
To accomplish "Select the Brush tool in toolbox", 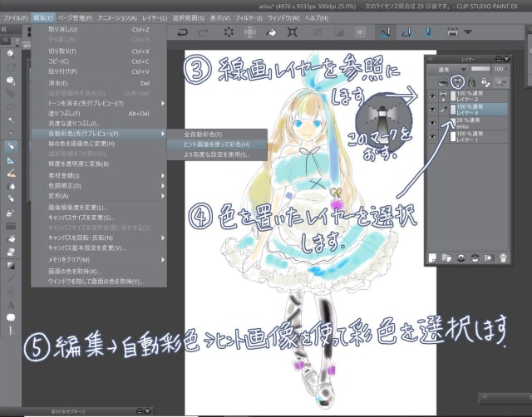I will 11,174.
